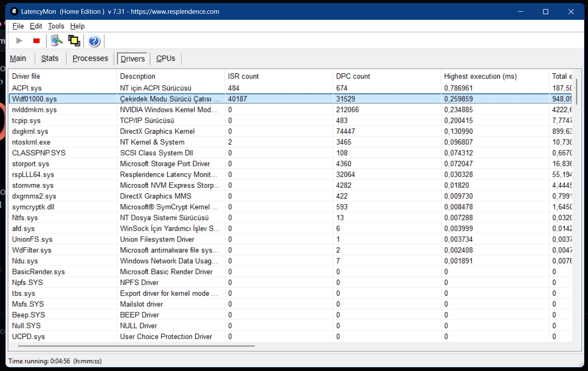The height and width of the screenshot is (371, 588).
Task: Open the Edit menu
Action: pyautogui.click(x=36, y=26)
